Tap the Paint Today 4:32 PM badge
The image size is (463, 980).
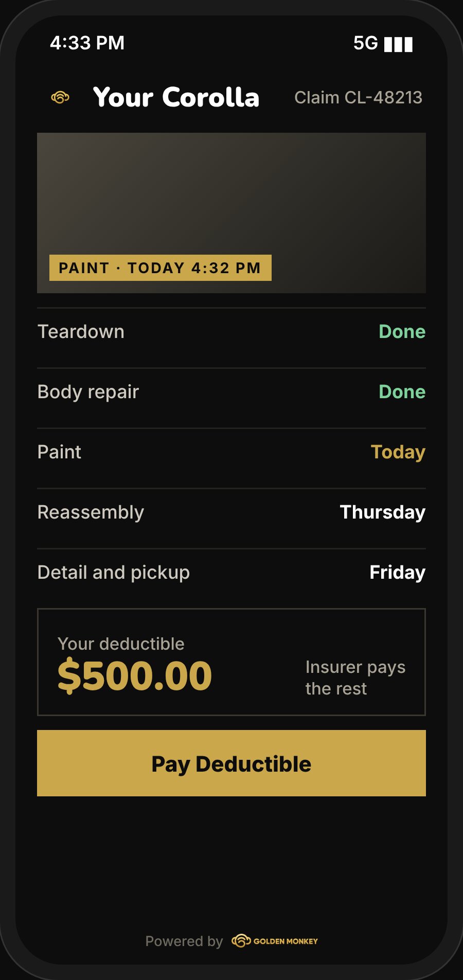[160, 268]
